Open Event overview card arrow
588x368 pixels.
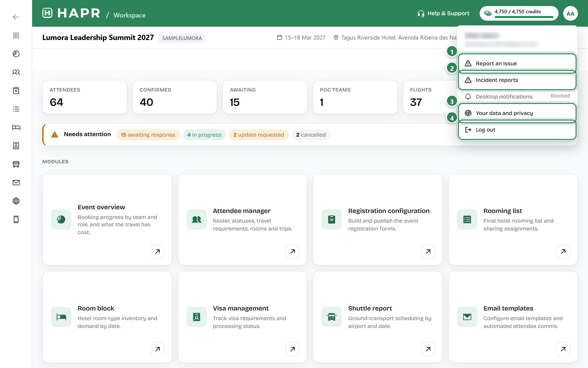pos(157,251)
